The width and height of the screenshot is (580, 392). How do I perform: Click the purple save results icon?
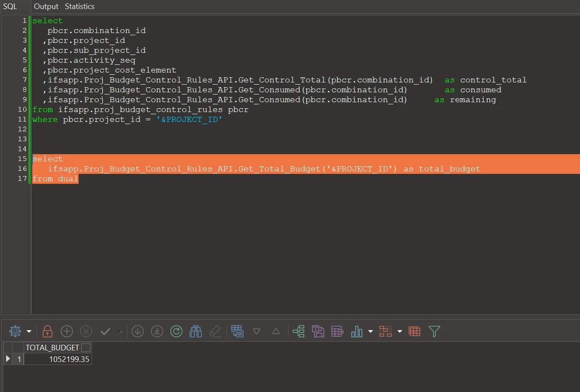(x=318, y=331)
